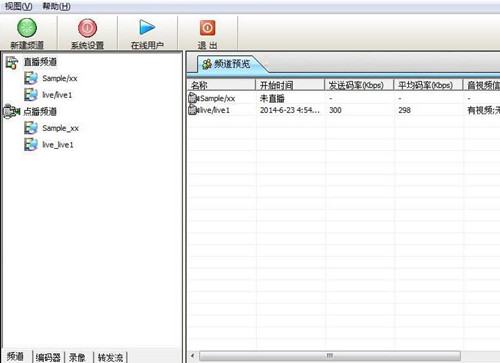Click average bitrate value 298

click(x=404, y=110)
